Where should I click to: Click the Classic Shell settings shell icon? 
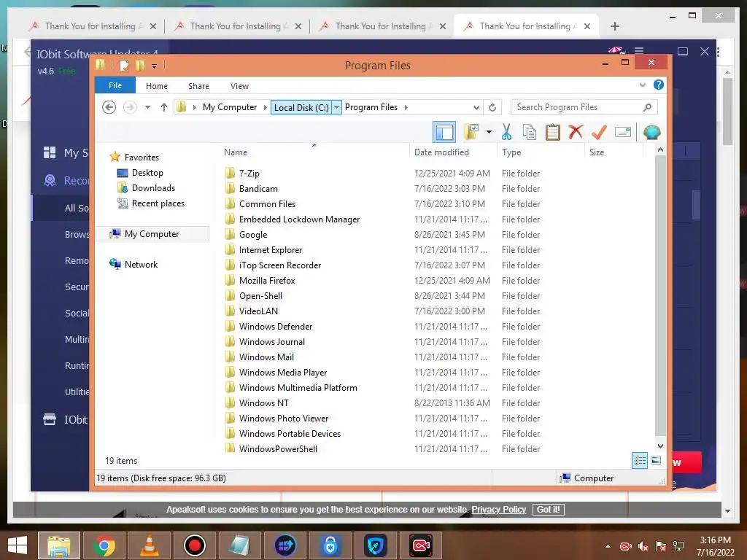651,132
